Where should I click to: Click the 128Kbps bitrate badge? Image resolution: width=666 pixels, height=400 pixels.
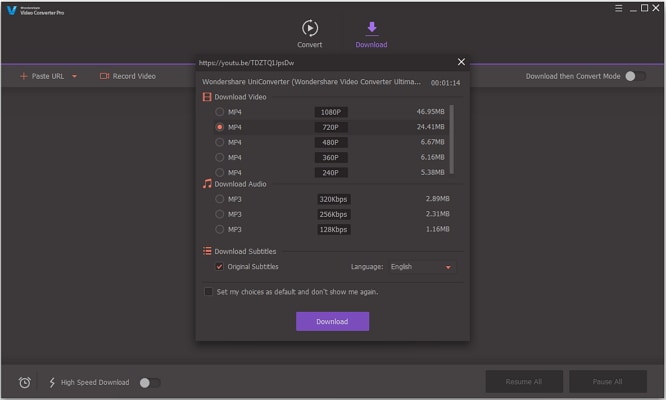(333, 229)
